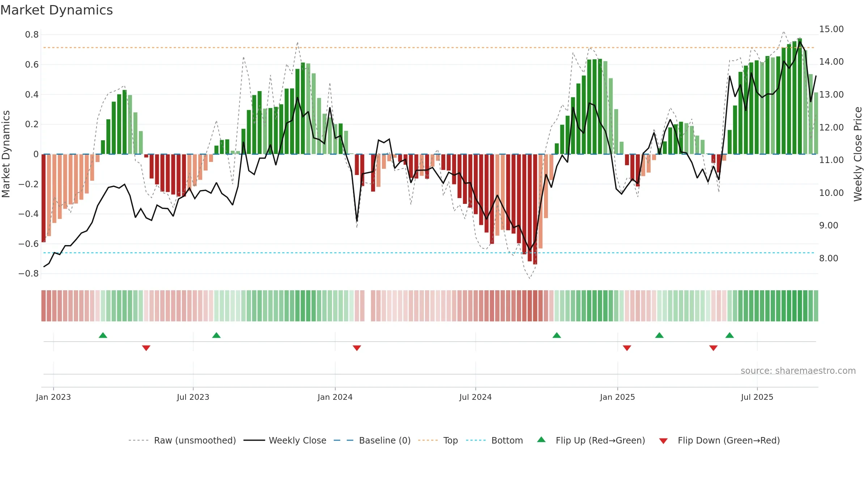Select the first green flip-up marker in early 2023
Screen dimensions: 868x488
(103, 335)
